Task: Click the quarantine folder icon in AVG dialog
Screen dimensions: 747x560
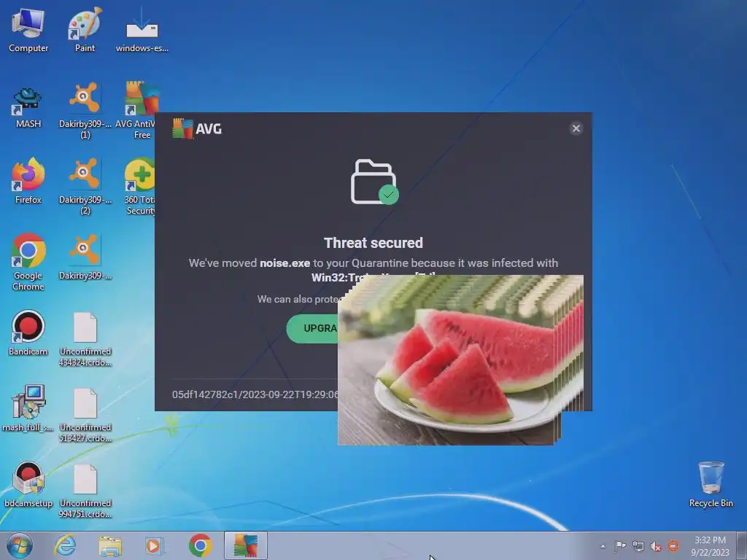Action: pyautogui.click(x=374, y=182)
